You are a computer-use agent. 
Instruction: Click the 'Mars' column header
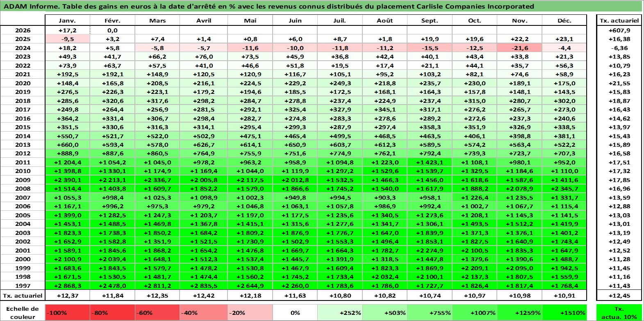157,20
